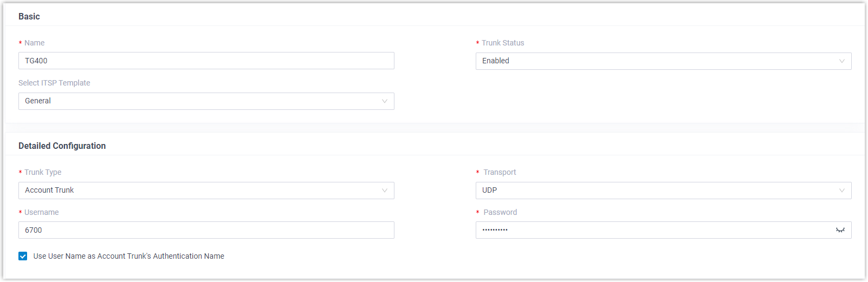Click the Transport field label
Screen dimensions: 868x282
(x=500, y=172)
